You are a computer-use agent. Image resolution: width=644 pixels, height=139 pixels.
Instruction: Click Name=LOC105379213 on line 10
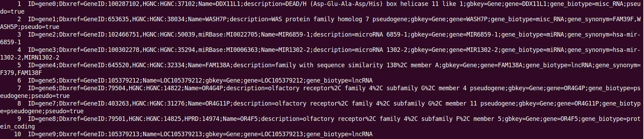tap(172, 134)
